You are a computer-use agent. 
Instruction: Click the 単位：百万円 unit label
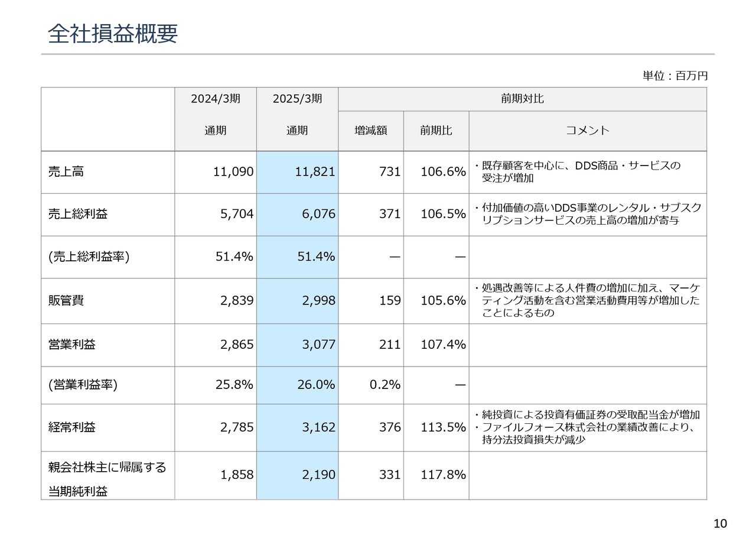click(674, 76)
